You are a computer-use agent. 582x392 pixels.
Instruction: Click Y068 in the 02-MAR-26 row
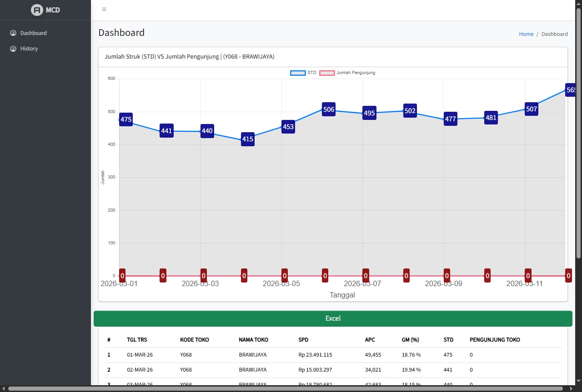(x=186, y=370)
